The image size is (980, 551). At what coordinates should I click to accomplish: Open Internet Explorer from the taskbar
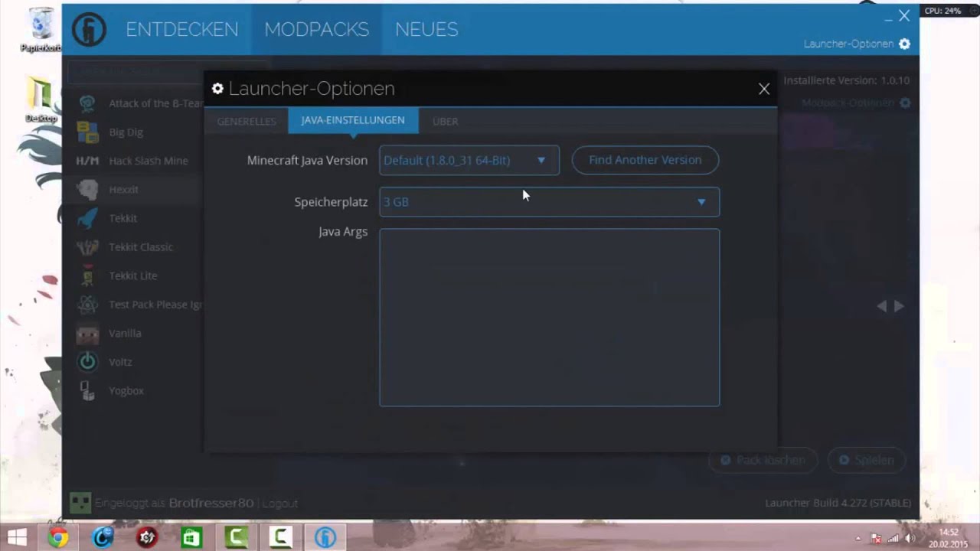[x=103, y=537]
